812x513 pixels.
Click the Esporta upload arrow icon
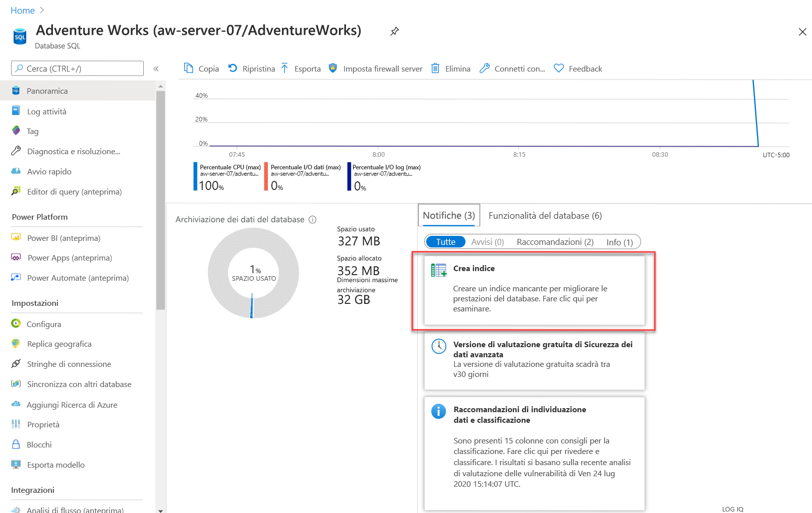[x=284, y=68]
